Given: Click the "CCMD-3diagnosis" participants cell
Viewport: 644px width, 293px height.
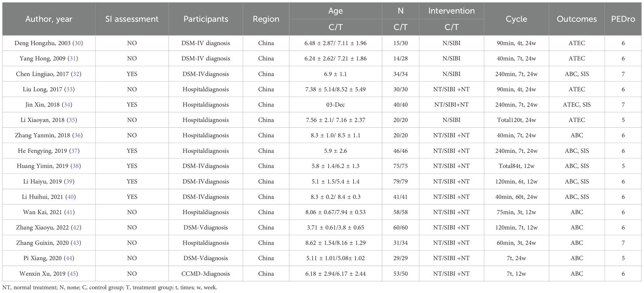Looking at the screenshot, I should tap(205, 274).
